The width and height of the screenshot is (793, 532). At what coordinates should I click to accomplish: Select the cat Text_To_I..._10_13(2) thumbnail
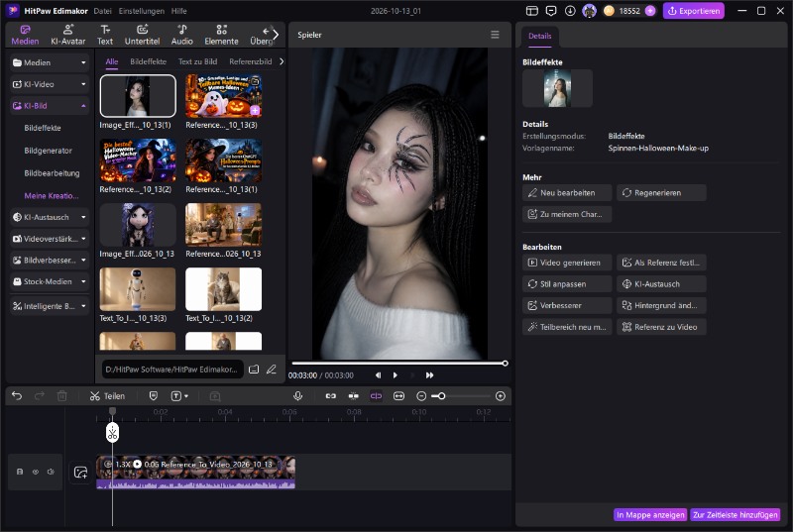[224, 289]
